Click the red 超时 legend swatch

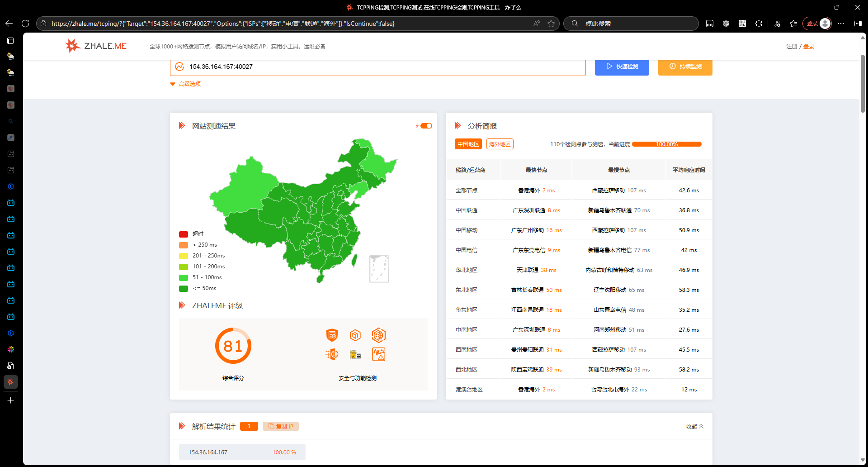point(184,234)
